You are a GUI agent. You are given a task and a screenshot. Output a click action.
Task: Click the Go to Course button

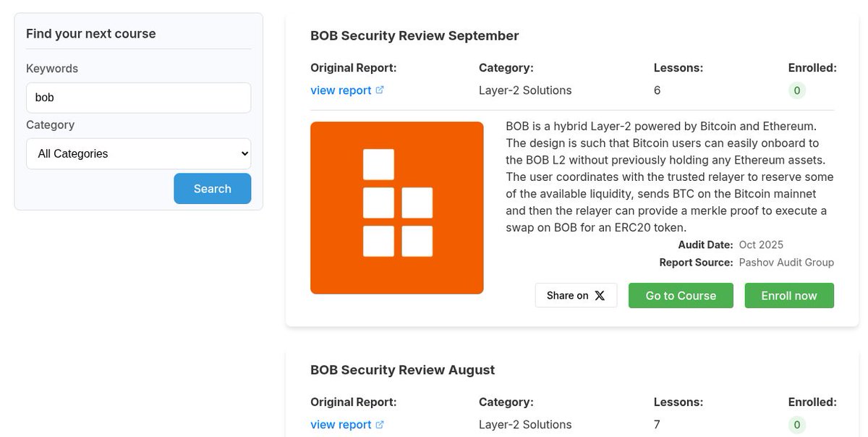click(681, 295)
